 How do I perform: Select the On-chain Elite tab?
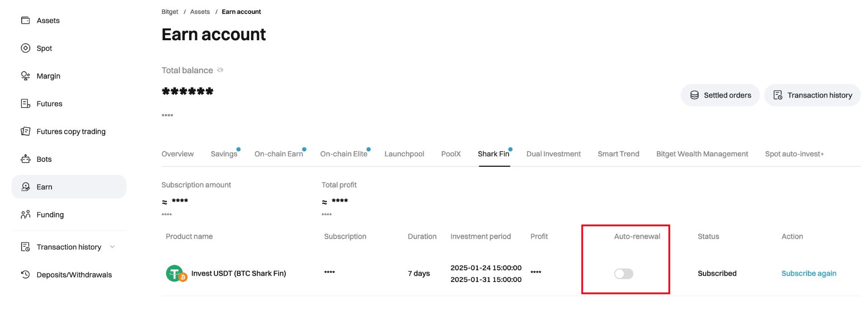click(x=344, y=154)
